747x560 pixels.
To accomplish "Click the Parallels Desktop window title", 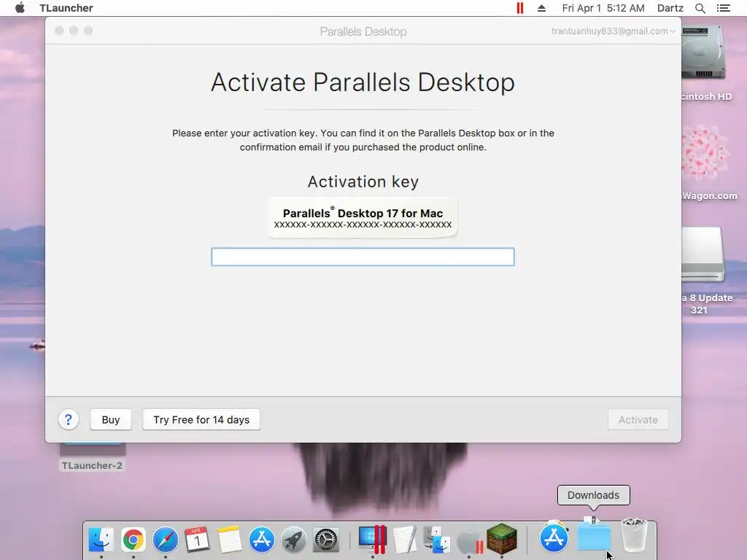I will 363,31.
